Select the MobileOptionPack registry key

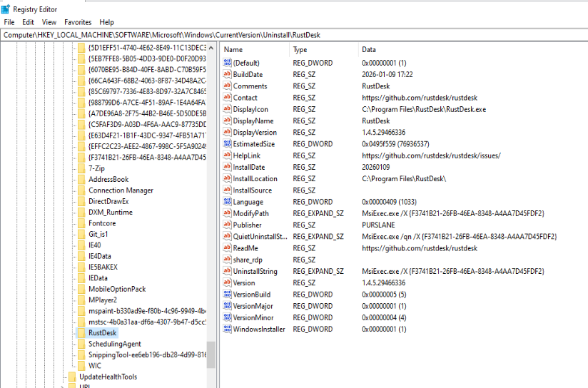point(117,289)
